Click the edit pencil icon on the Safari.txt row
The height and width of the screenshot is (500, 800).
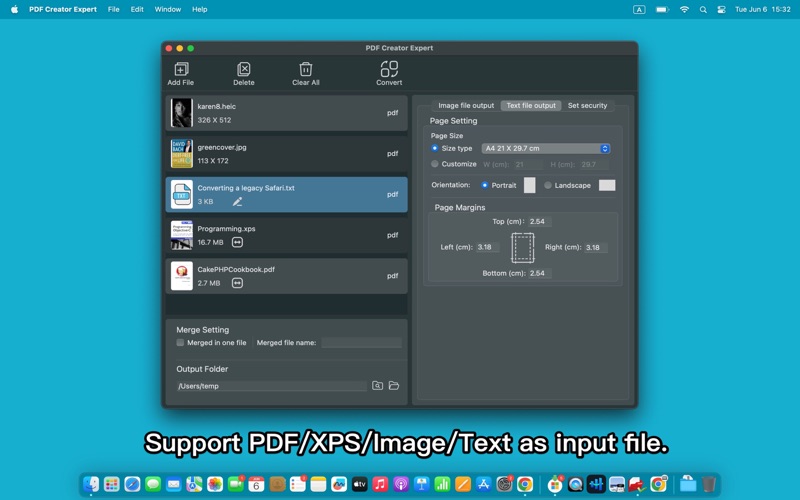click(237, 202)
